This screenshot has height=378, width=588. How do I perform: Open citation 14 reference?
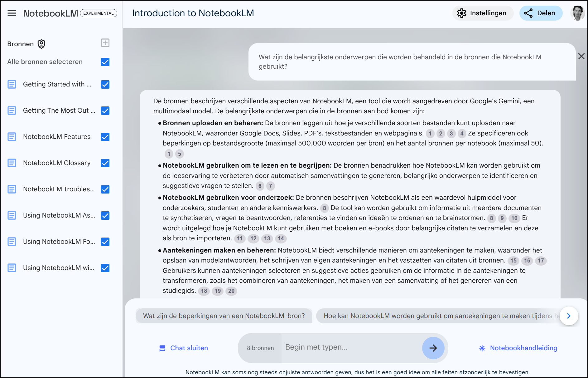point(281,238)
